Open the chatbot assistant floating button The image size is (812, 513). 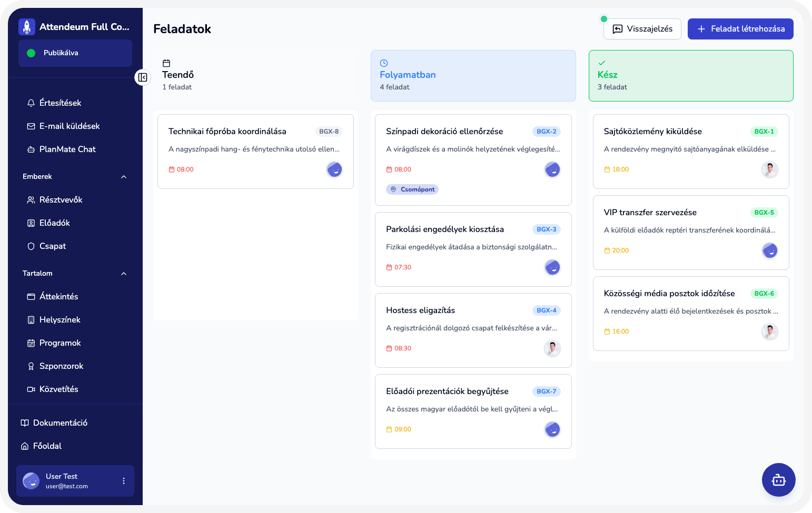[778, 480]
